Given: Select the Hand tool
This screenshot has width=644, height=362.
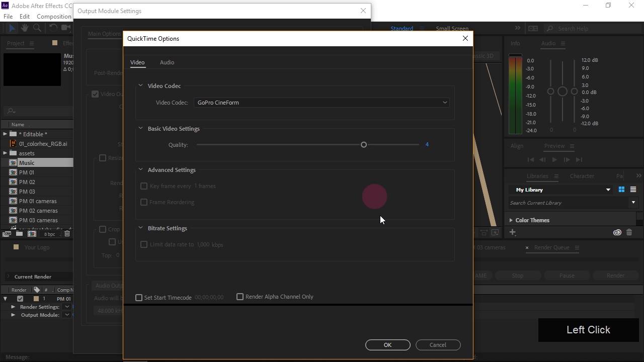Looking at the screenshot, I should pos(25,28).
